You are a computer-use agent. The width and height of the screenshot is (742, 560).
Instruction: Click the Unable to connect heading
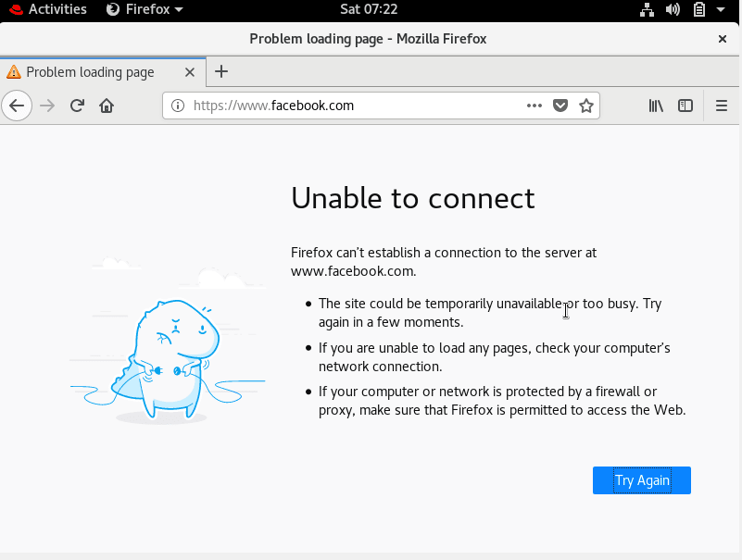(412, 198)
